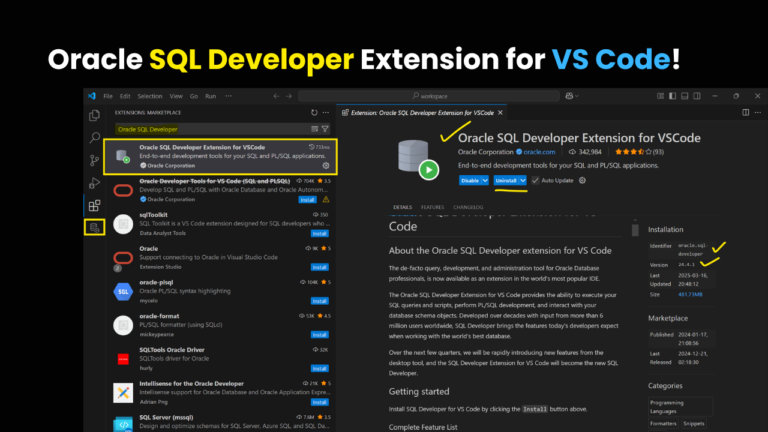Open extensions panel more actions menu
Viewport: 768px width, 432px height.
tap(326, 113)
